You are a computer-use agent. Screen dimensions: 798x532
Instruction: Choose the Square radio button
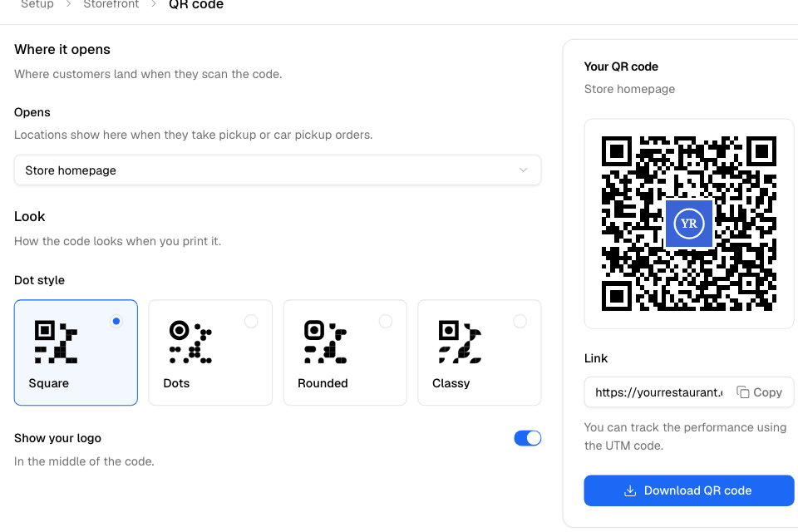point(116,321)
